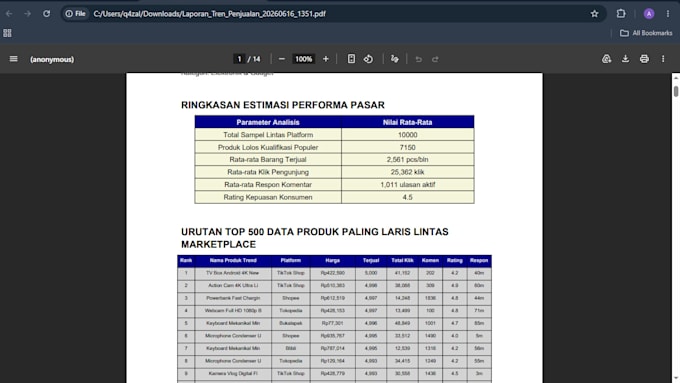Click the Rating Kepuasan Konsumen cell
The height and width of the screenshot is (383, 680).
(x=268, y=197)
